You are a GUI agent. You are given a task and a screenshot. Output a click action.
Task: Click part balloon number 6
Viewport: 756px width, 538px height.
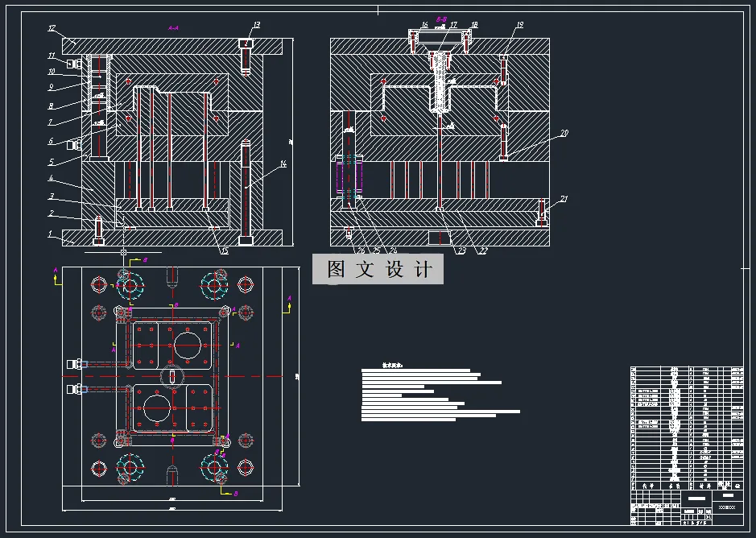(x=51, y=141)
